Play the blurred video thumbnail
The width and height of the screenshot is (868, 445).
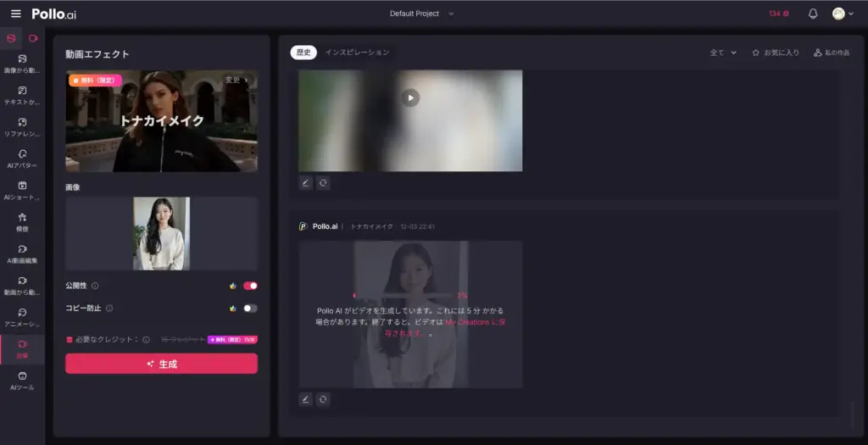click(x=410, y=97)
